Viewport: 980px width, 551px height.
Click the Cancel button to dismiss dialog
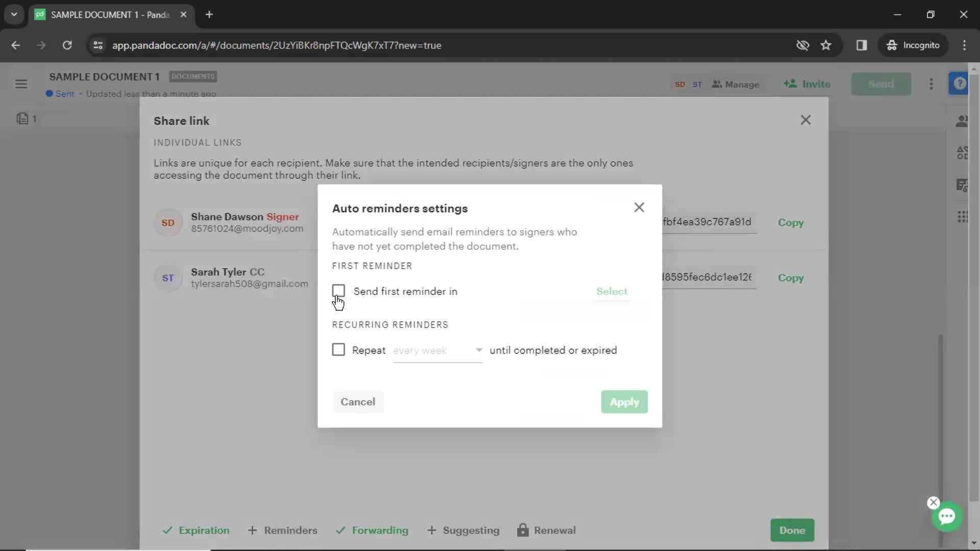pos(358,402)
